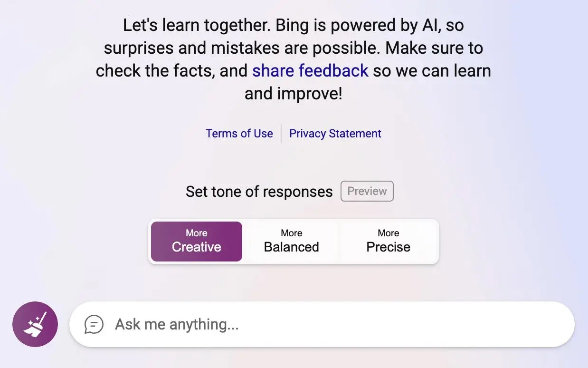Open a fresh conversation with the sparkle broom button
The height and width of the screenshot is (368, 588).
[x=35, y=324]
